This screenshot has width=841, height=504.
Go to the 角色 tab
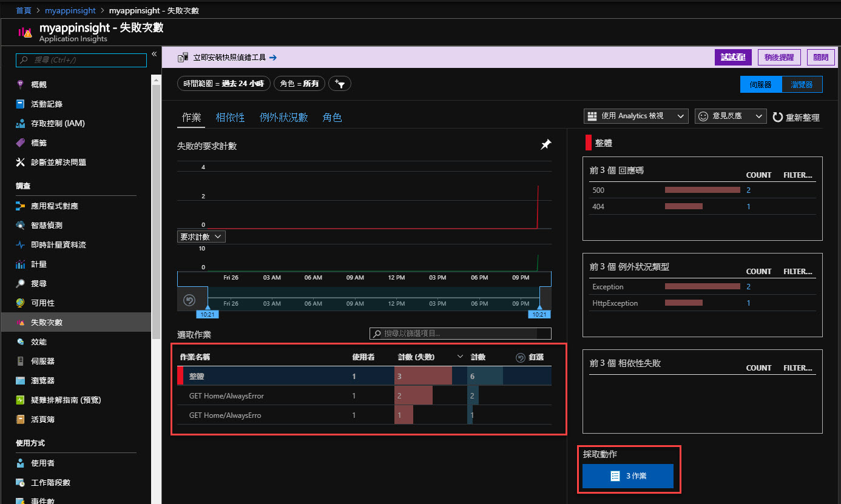coord(333,117)
